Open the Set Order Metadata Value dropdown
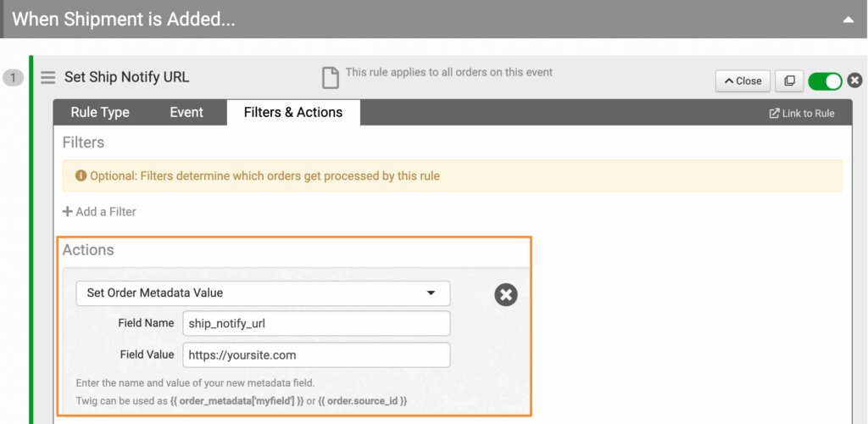 [263, 293]
